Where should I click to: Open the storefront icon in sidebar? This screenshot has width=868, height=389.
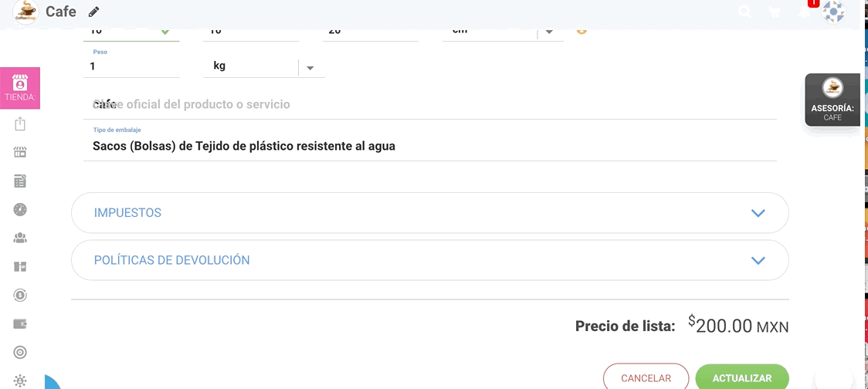20,152
